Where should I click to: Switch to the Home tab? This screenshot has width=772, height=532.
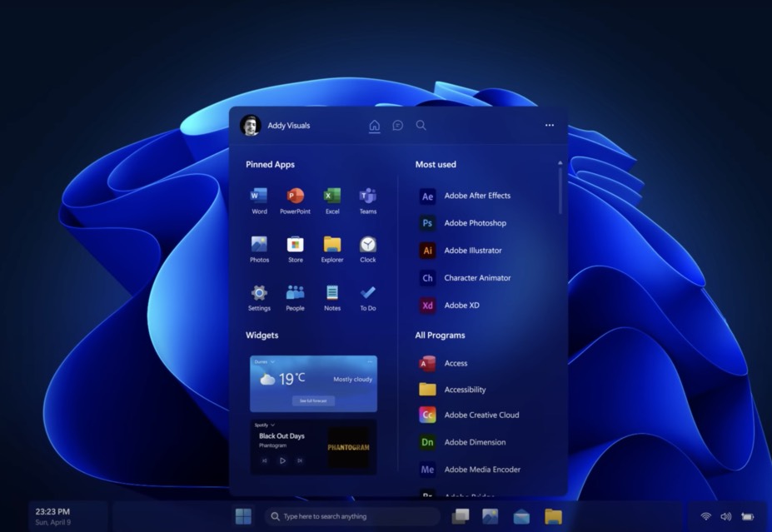373,125
